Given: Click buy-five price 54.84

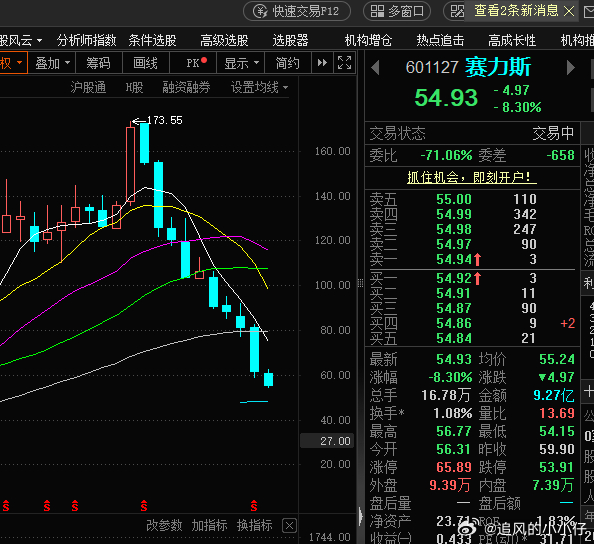Looking at the screenshot, I should coord(454,338).
